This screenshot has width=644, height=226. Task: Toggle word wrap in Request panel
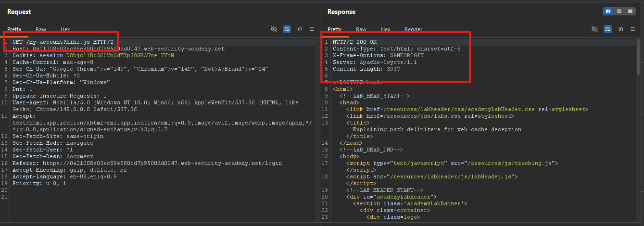(x=287, y=29)
